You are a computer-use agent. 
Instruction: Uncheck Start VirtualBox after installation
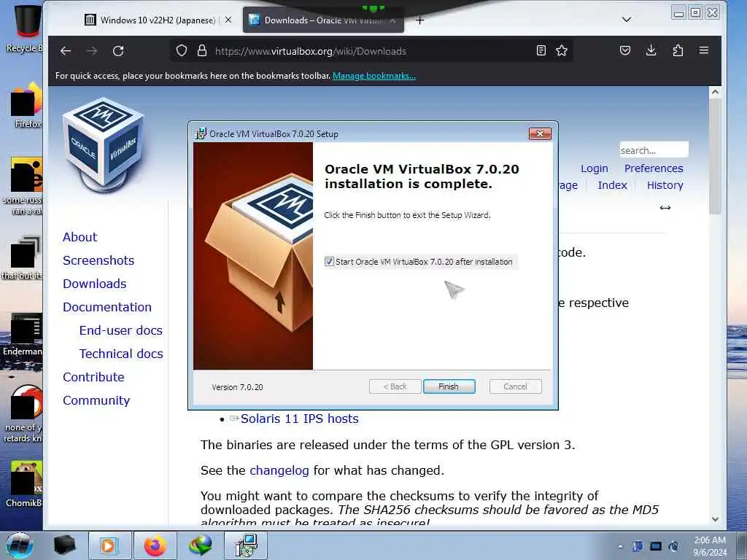(329, 262)
